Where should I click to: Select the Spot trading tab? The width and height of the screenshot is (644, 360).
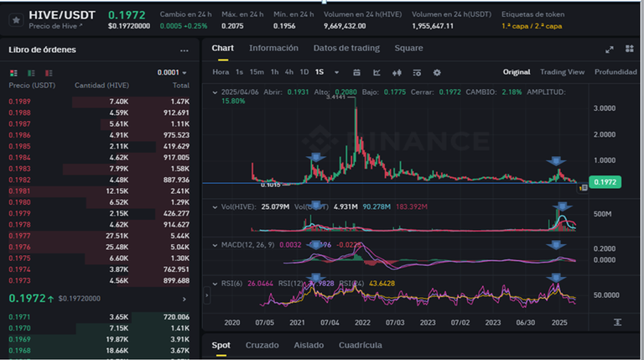(221, 345)
